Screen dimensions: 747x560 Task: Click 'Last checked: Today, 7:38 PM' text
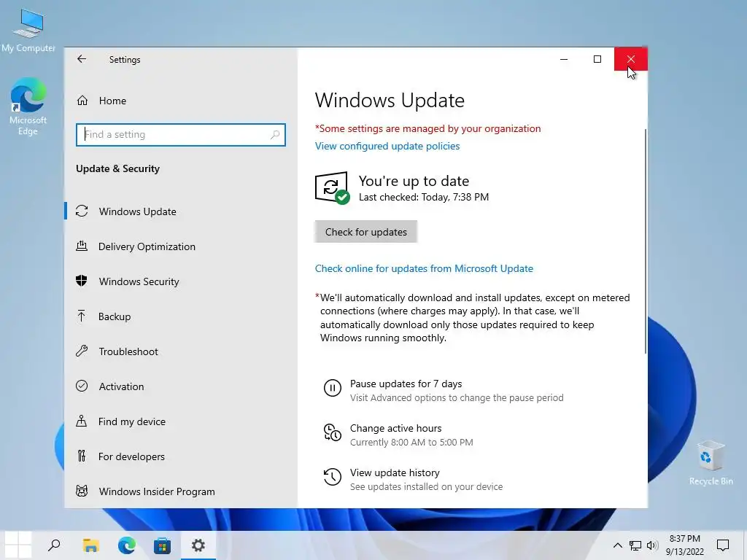[x=424, y=197]
